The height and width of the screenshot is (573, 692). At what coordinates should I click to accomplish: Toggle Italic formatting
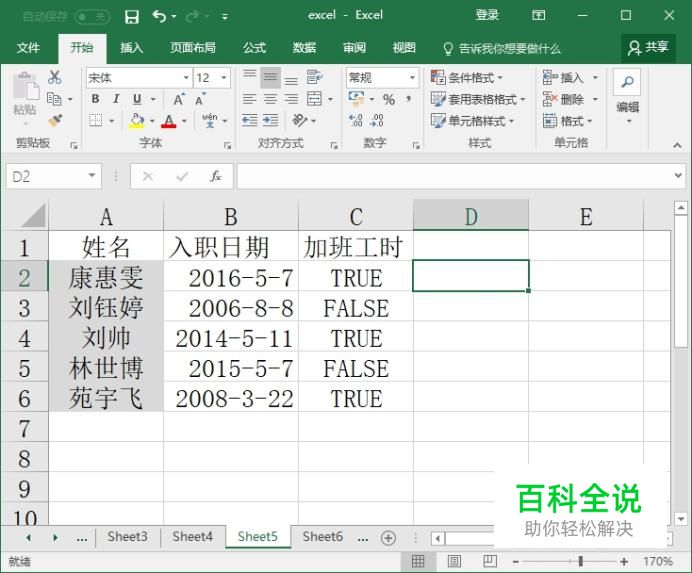pyautogui.click(x=116, y=99)
